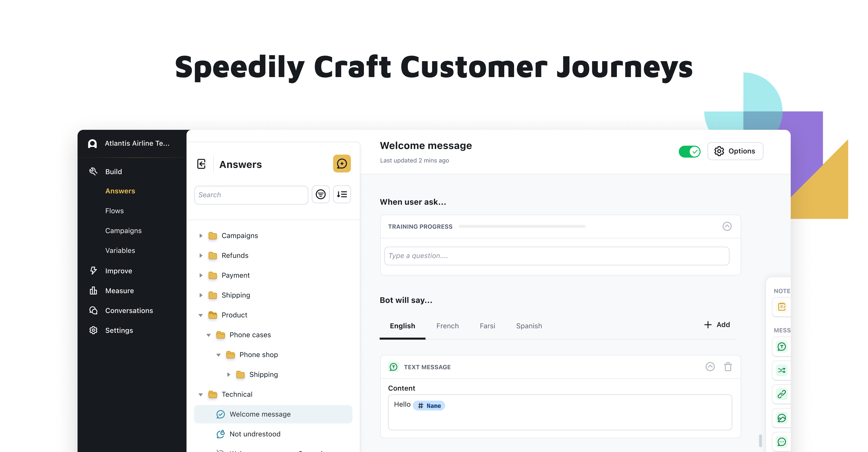Focus the Type a question field

(556, 256)
